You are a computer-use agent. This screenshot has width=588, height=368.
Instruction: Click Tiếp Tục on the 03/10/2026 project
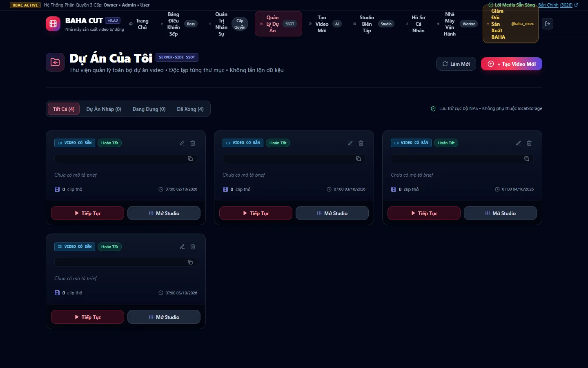click(x=256, y=213)
